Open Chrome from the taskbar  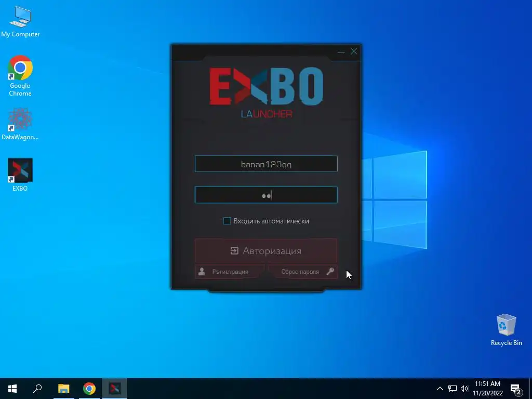(89, 389)
